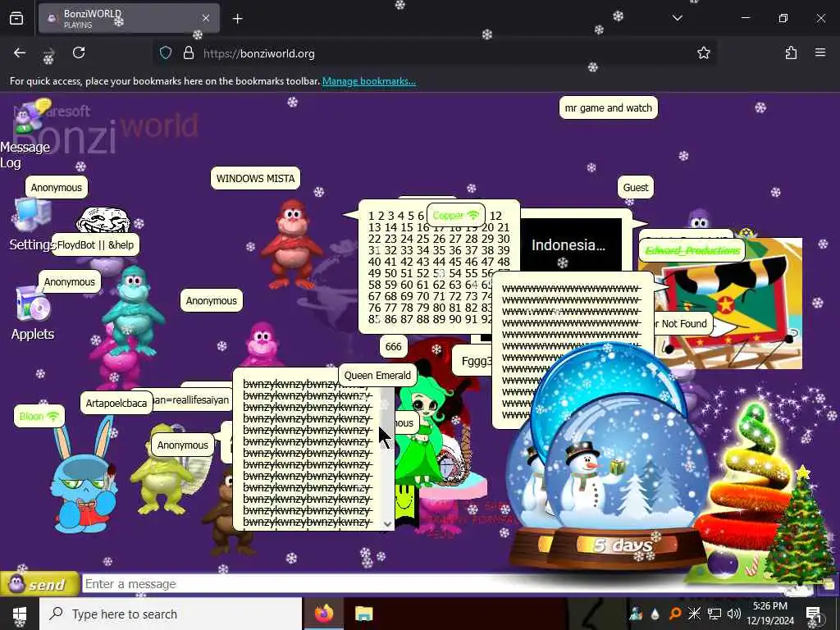Send the chat message with send button

click(x=39, y=584)
